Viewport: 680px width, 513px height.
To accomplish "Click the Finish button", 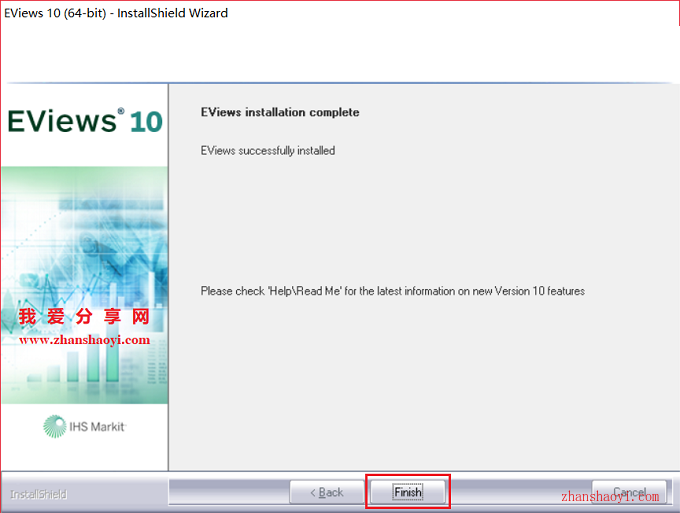I will [x=408, y=492].
